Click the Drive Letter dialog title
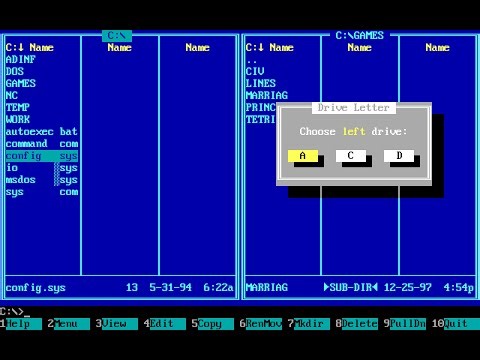The image size is (480, 360). click(x=353, y=107)
